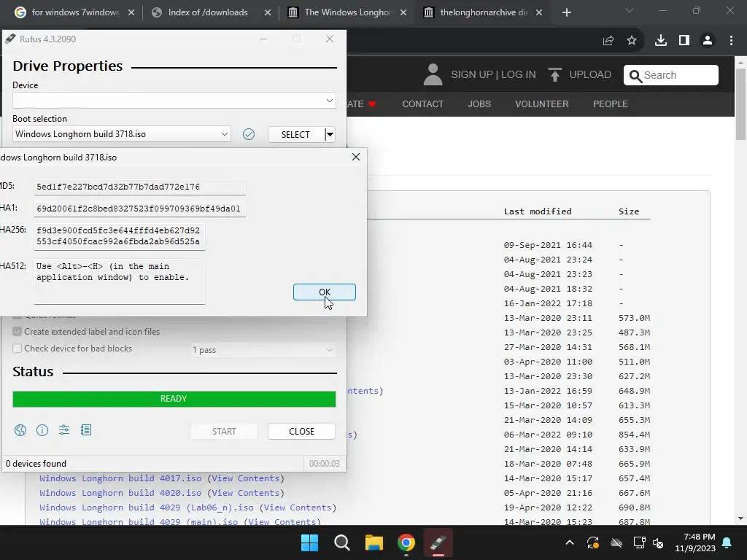The width and height of the screenshot is (747, 560).
Task: Show hidden tray icons chevron
Action: (x=569, y=542)
